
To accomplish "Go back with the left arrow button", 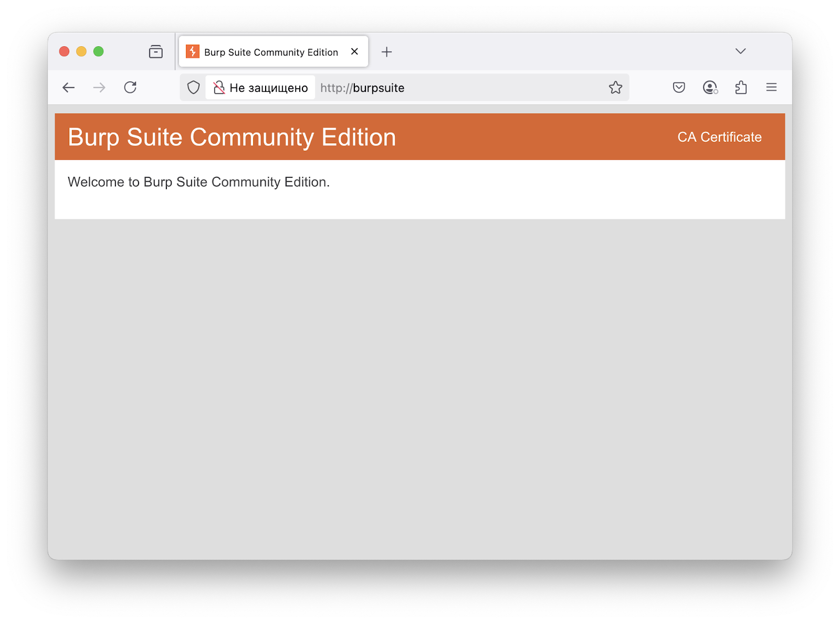I will tap(69, 88).
